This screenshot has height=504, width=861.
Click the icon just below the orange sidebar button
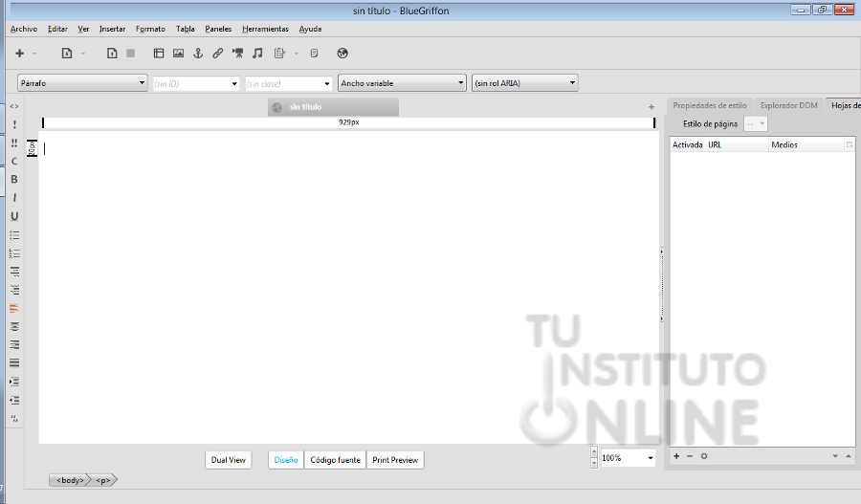[x=14, y=326]
